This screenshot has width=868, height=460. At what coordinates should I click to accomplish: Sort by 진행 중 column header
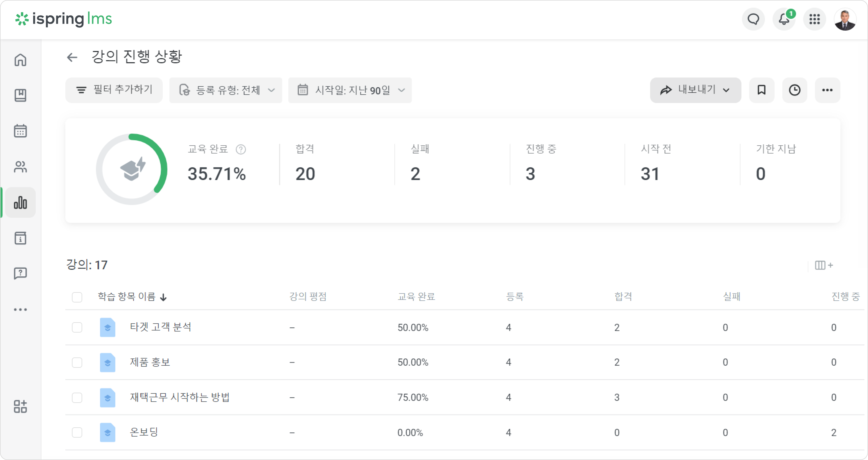click(x=846, y=297)
